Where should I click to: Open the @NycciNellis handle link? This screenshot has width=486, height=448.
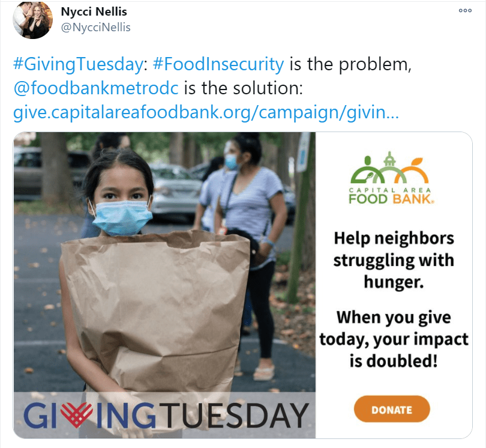(95, 27)
